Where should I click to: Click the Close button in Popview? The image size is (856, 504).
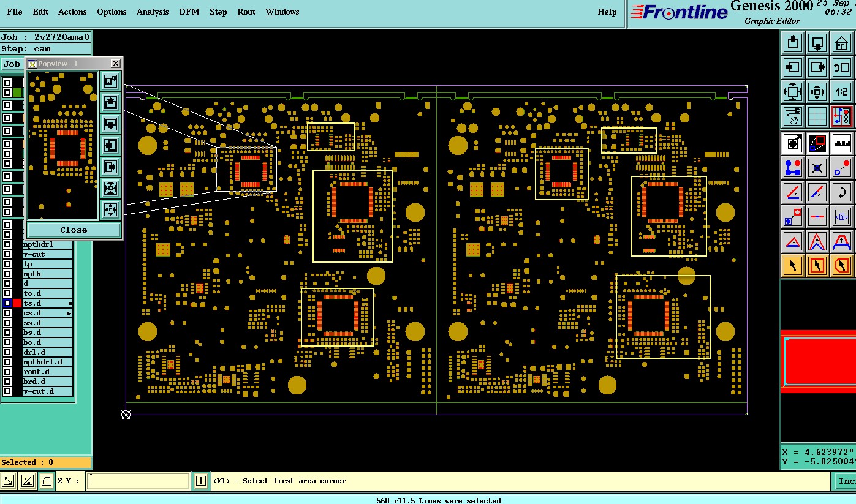coord(74,230)
